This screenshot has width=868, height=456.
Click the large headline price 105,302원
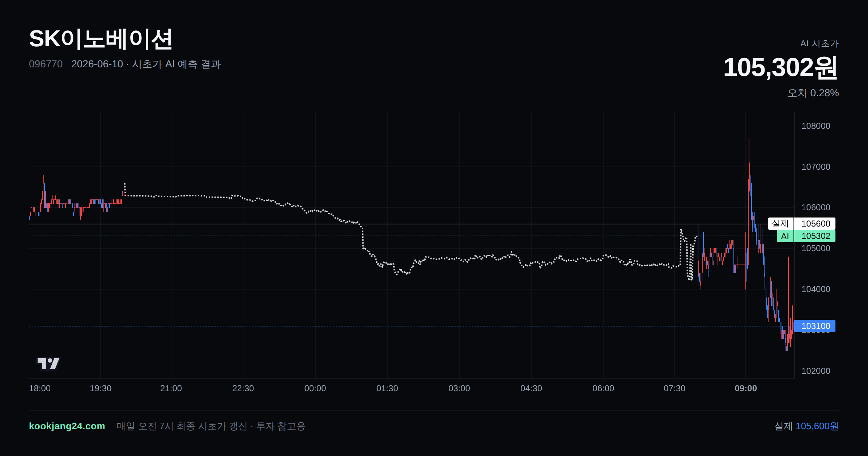point(781,68)
